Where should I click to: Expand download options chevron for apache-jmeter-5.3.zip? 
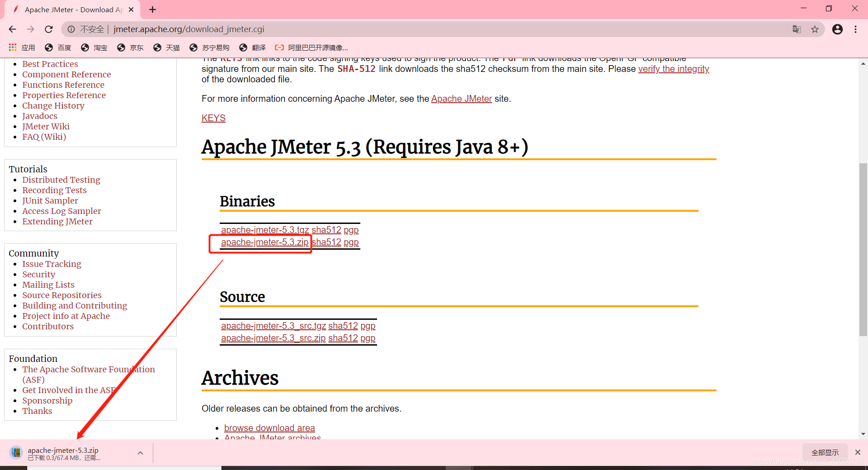(x=140, y=453)
